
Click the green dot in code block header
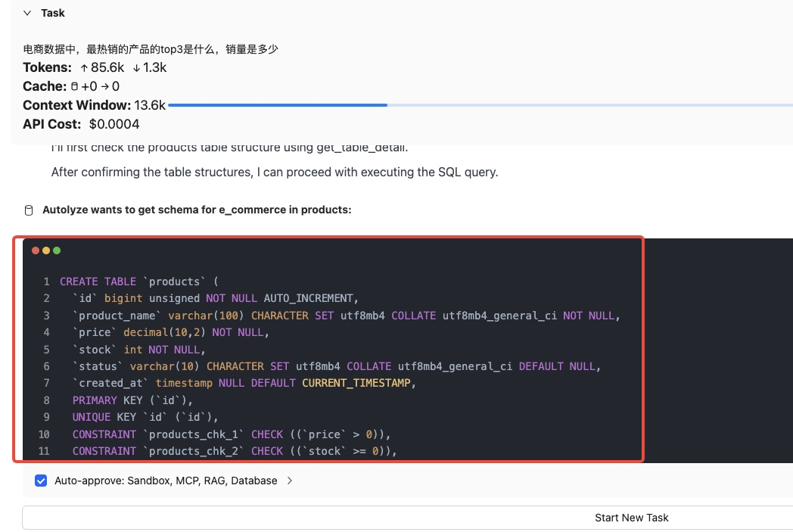[x=57, y=250]
